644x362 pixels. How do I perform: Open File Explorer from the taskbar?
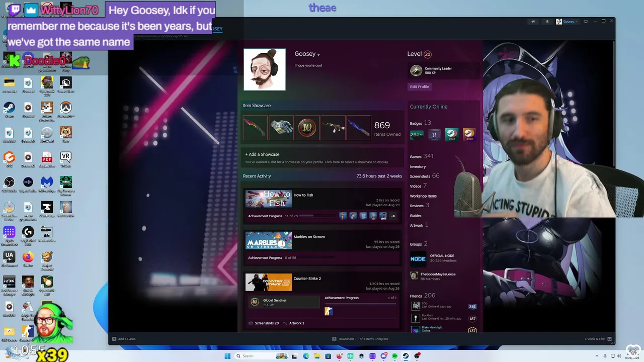[x=317, y=356]
